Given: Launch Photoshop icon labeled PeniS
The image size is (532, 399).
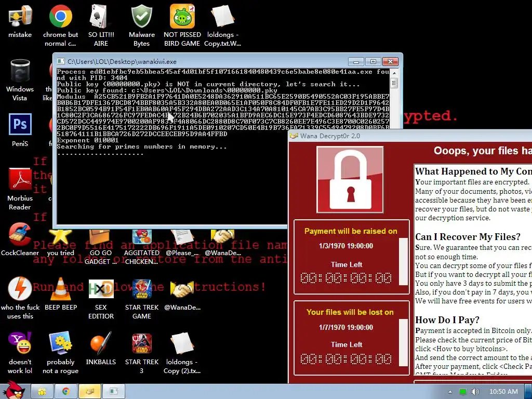Looking at the screenshot, I should [20, 130].
